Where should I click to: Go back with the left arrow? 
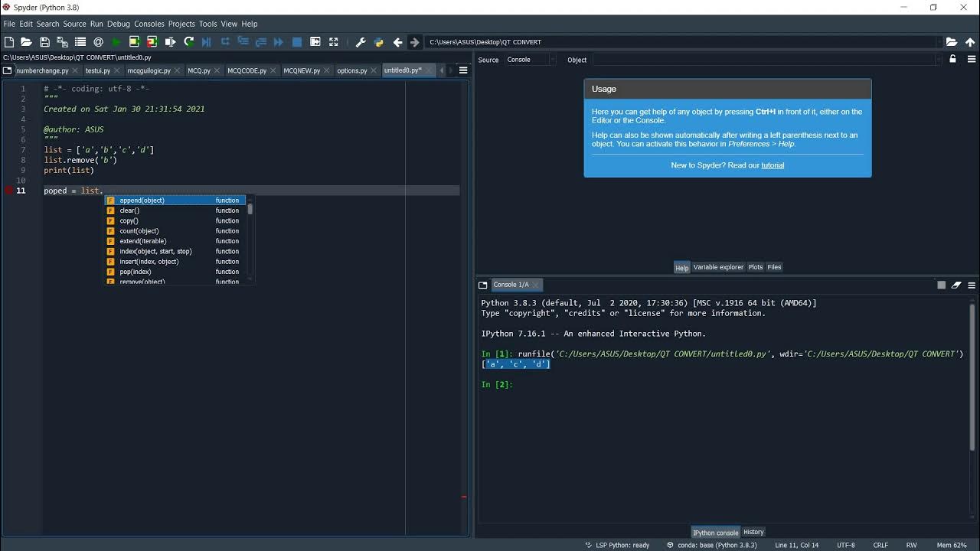pyautogui.click(x=397, y=42)
